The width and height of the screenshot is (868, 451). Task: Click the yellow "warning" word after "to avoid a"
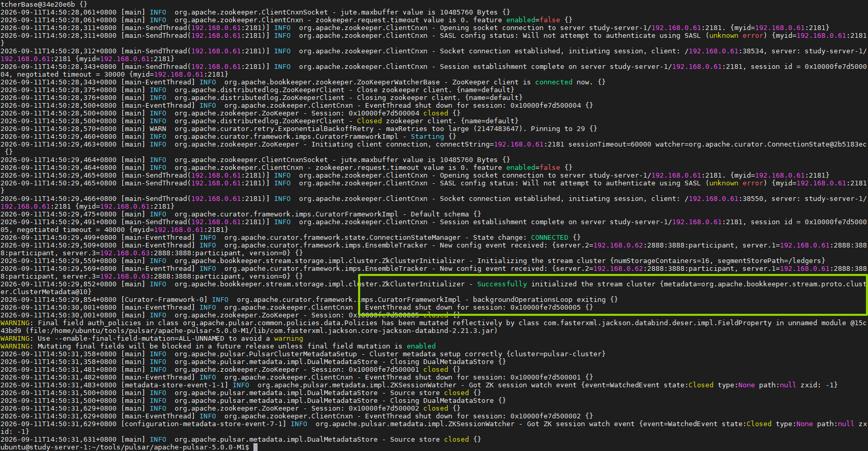coord(289,339)
